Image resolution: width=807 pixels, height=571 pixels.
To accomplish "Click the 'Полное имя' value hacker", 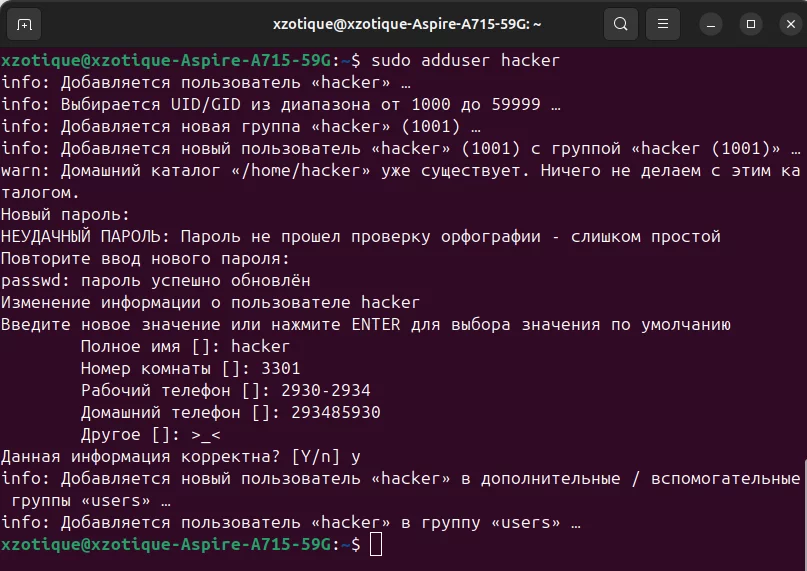I will (x=260, y=346).
